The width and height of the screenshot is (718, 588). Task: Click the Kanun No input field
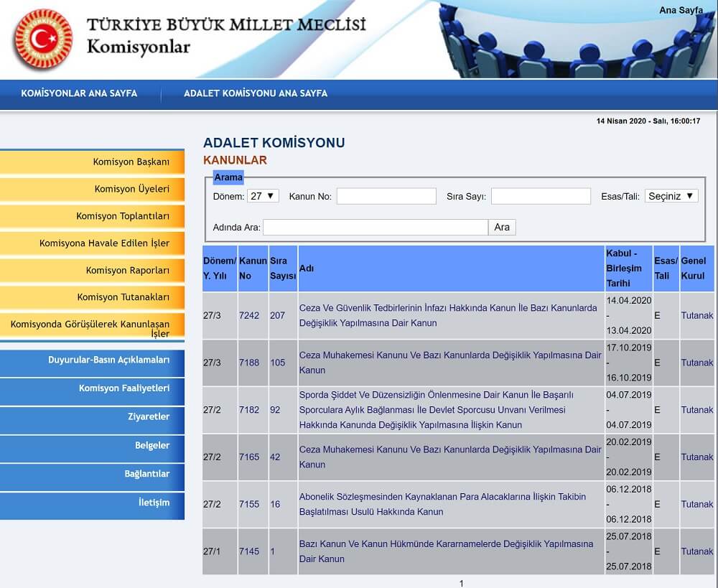pyautogui.click(x=386, y=196)
